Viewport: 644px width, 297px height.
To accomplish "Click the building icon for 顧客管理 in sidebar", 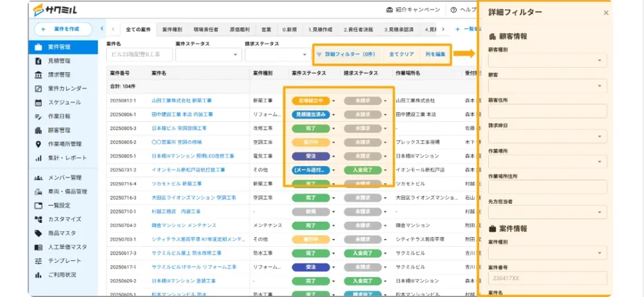I will tap(38, 130).
